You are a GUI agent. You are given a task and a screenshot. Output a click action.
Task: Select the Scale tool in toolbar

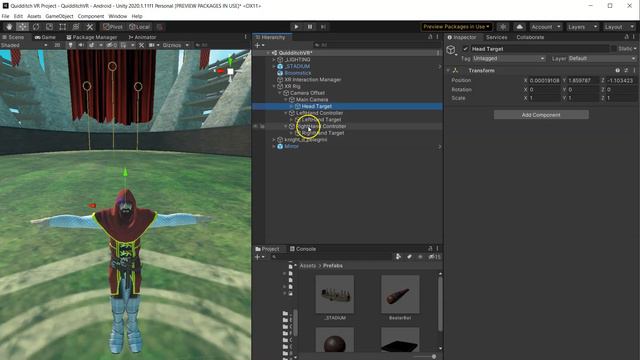49,27
